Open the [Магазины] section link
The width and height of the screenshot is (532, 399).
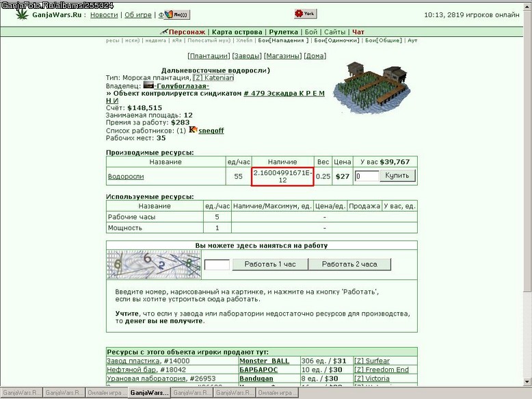[x=282, y=56]
